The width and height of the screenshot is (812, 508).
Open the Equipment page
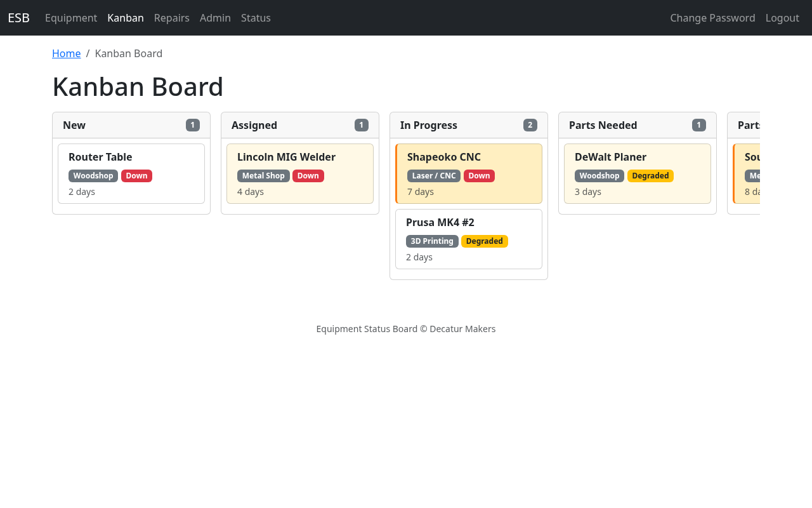[x=70, y=18]
